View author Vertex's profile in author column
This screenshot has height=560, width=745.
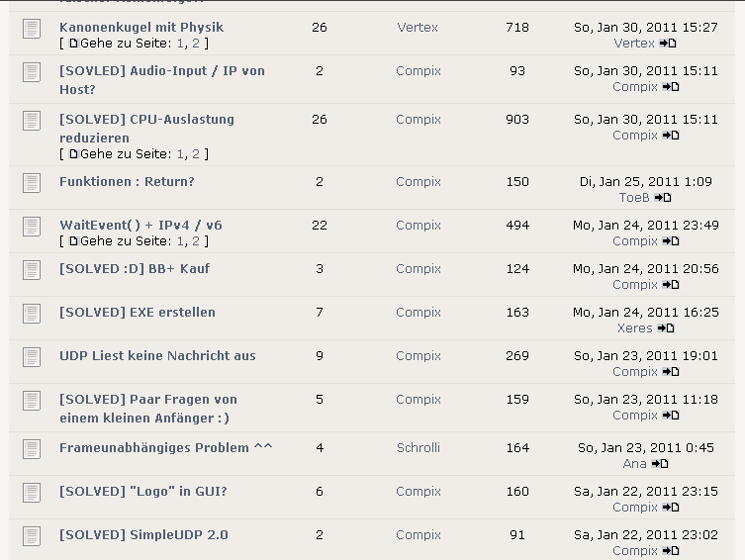click(x=418, y=28)
